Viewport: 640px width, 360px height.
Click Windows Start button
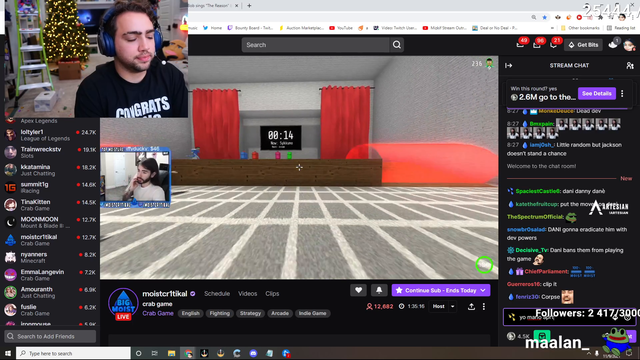(x=8, y=353)
